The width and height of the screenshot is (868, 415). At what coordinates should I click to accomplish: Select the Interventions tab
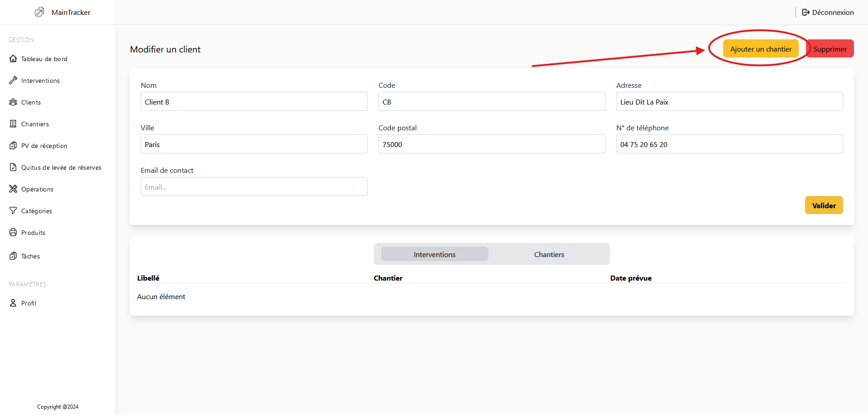434,254
